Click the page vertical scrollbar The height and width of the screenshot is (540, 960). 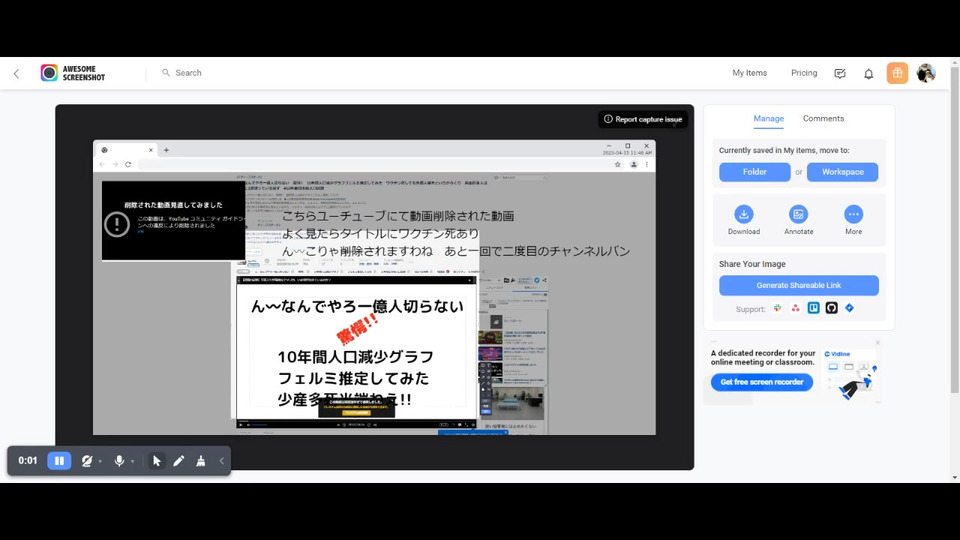tap(955, 228)
